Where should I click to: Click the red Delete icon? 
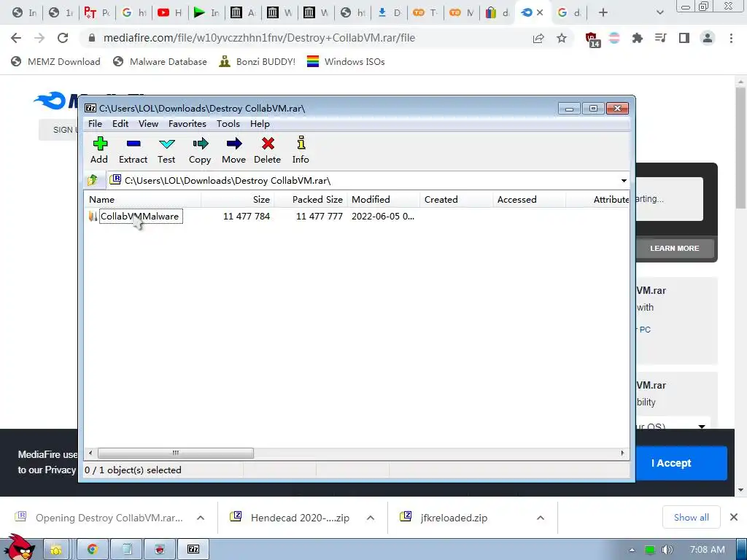(267, 150)
